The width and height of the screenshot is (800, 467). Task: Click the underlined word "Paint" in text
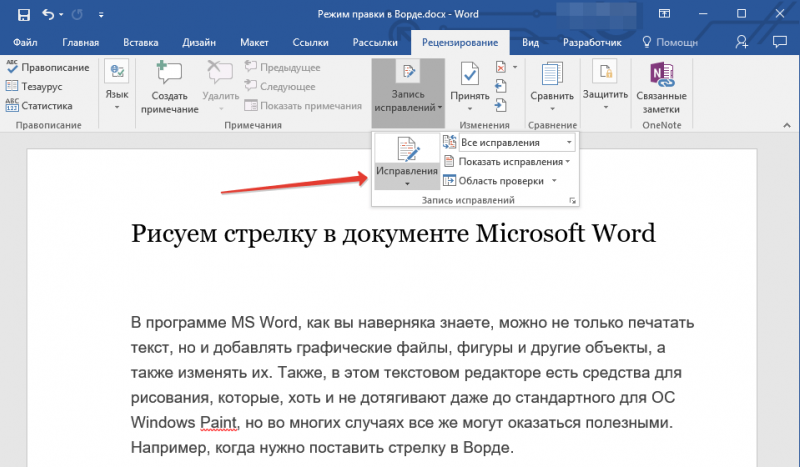[219, 423]
